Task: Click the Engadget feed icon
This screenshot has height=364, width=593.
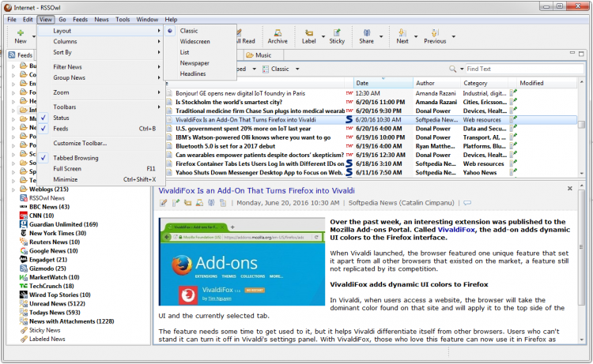Action: 24,260
